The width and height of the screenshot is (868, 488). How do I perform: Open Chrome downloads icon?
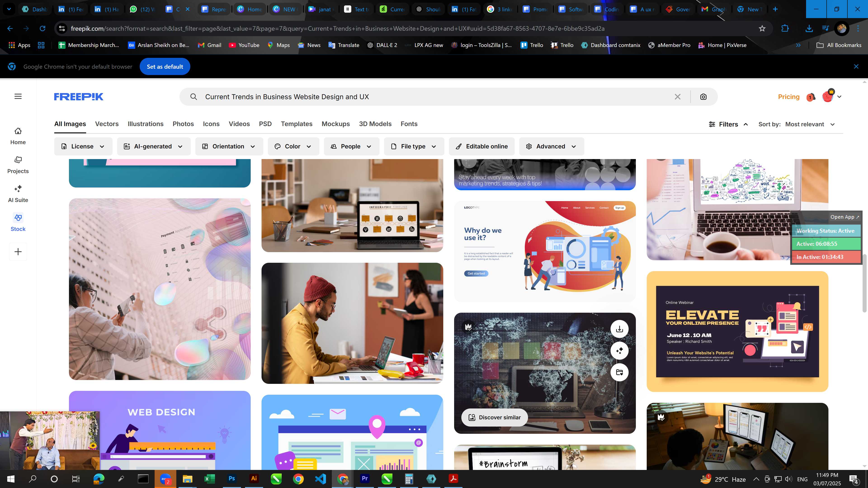[x=809, y=29]
